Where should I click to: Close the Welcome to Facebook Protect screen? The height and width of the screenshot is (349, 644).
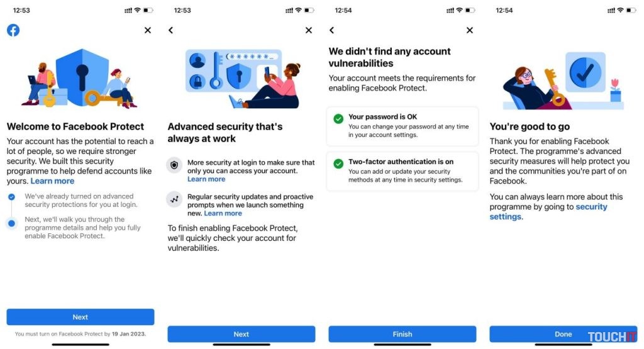pos(148,30)
